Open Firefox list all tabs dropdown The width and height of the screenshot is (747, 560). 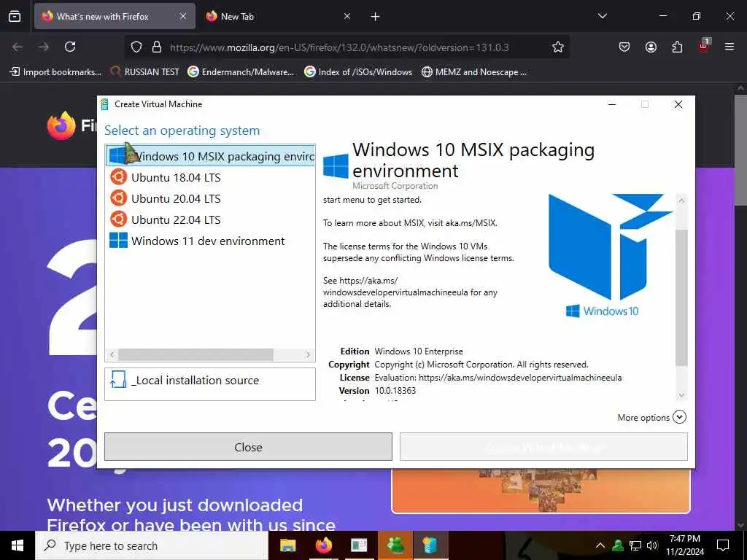pyautogui.click(x=602, y=16)
